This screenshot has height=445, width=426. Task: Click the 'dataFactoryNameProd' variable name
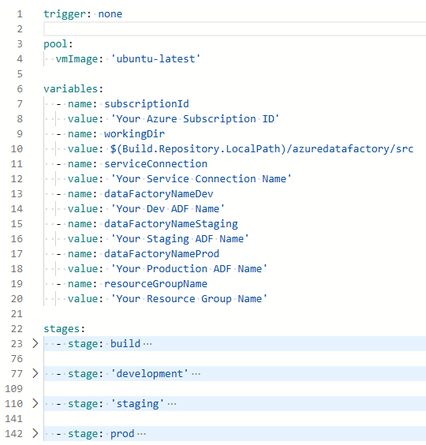pyautogui.click(x=162, y=254)
